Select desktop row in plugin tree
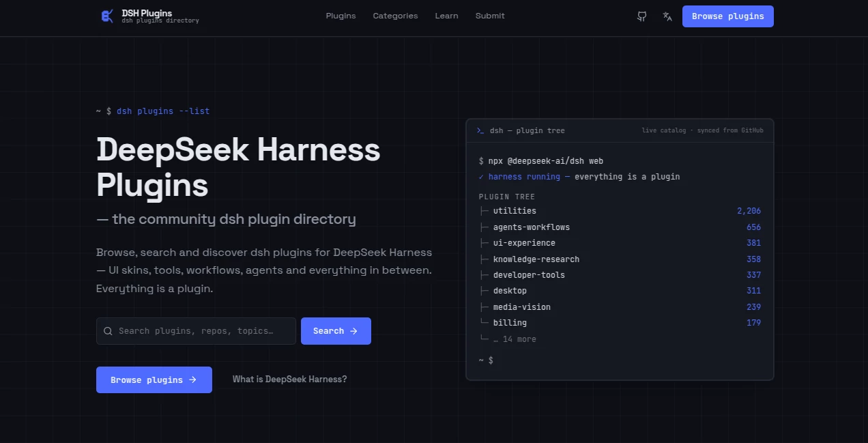 coord(620,291)
